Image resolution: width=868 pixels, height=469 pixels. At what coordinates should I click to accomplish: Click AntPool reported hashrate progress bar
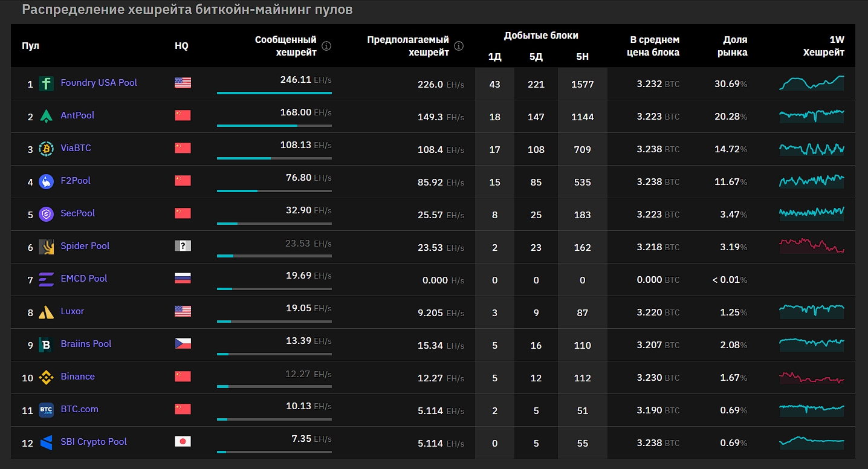pyautogui.click(x=274, y=126)
